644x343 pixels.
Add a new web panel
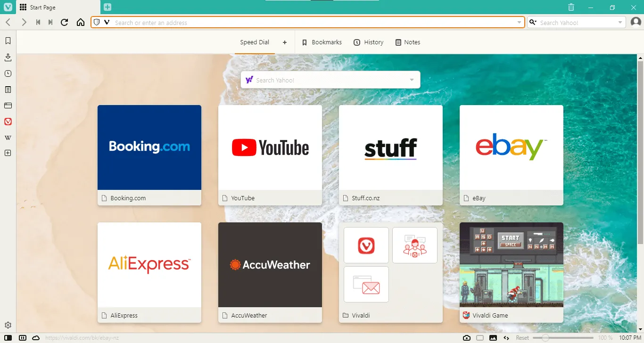[x=8, y=153]
